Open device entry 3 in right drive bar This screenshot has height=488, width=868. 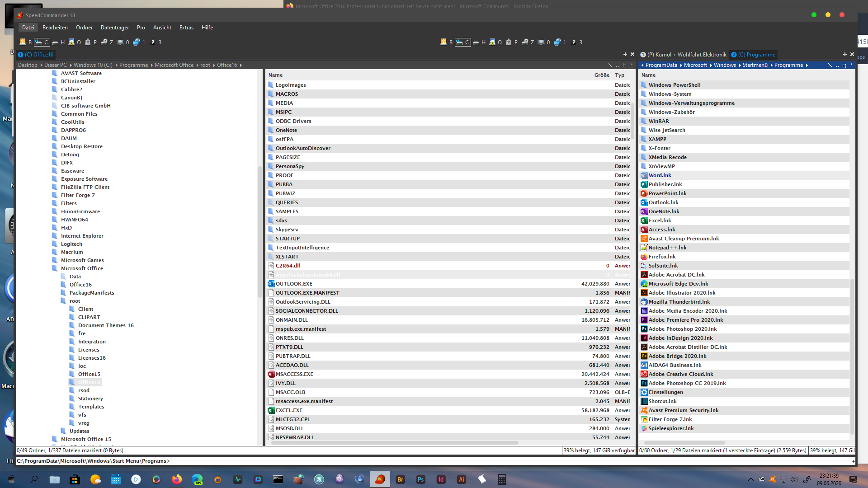click(x=577, y=42)
